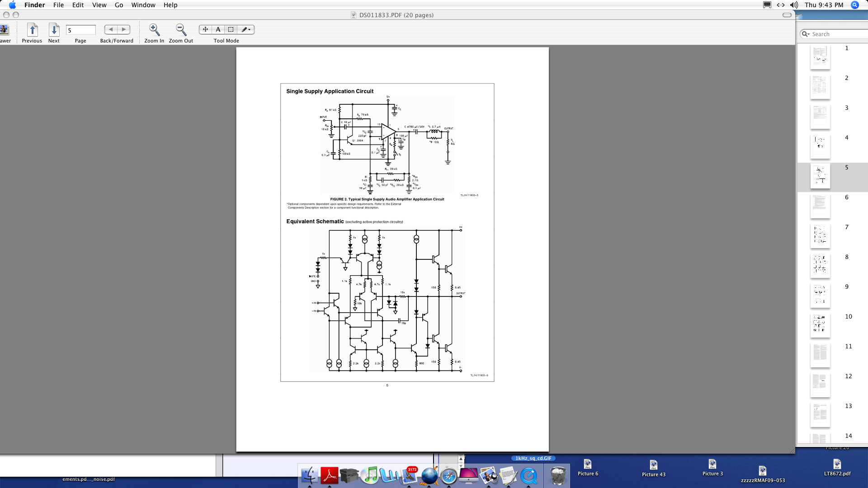
Task: Open the Window menu
Action: (x=143, y=5)
